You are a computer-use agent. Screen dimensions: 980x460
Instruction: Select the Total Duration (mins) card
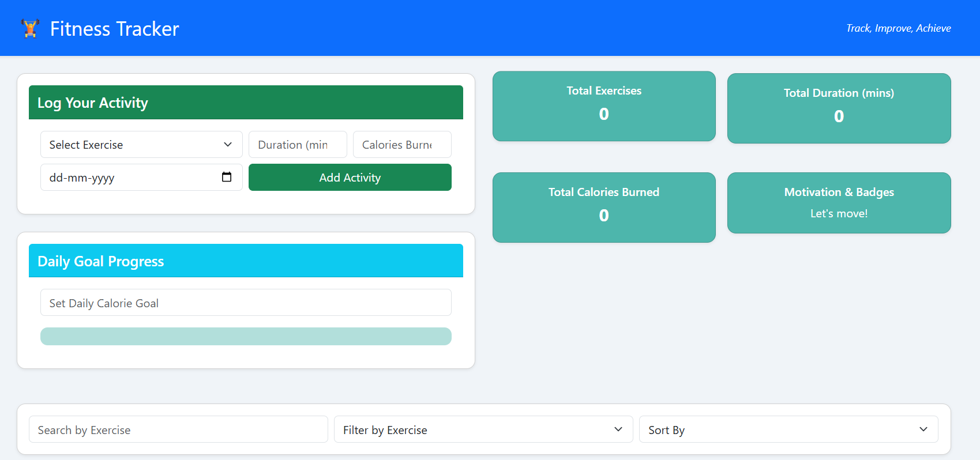click(838, 108)
